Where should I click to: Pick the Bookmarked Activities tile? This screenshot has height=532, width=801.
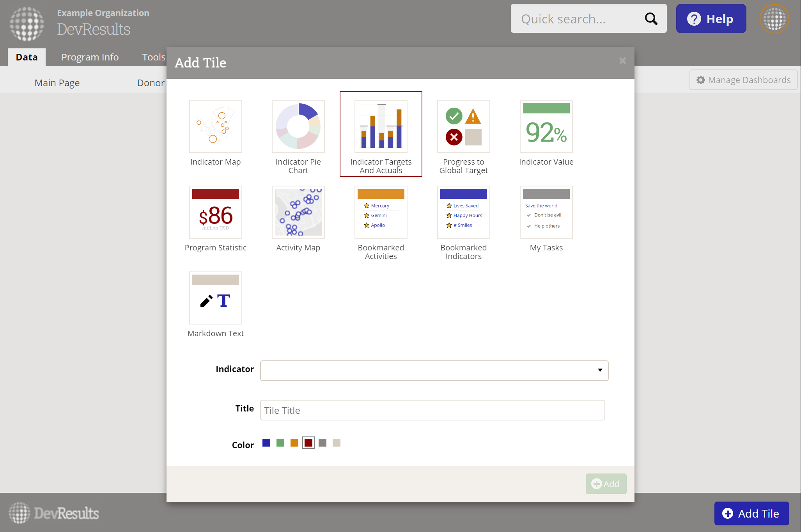tap(381, 212)
